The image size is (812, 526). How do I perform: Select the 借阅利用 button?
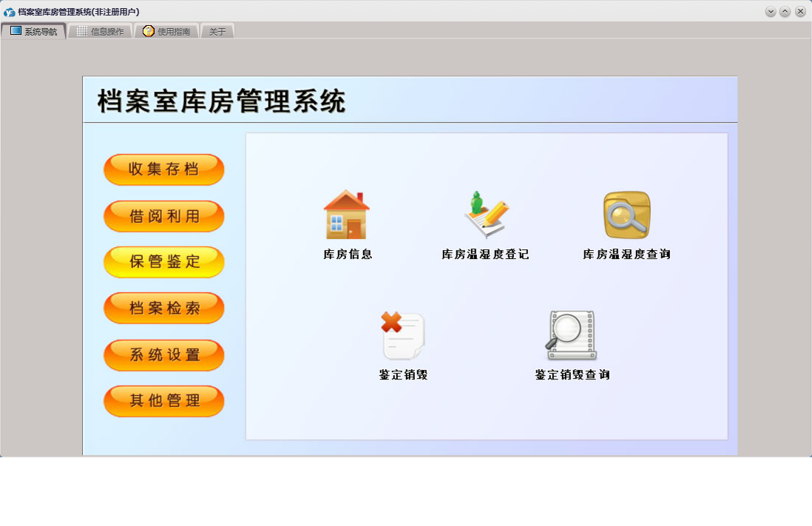pyautogui.click(x=163, y=216)
